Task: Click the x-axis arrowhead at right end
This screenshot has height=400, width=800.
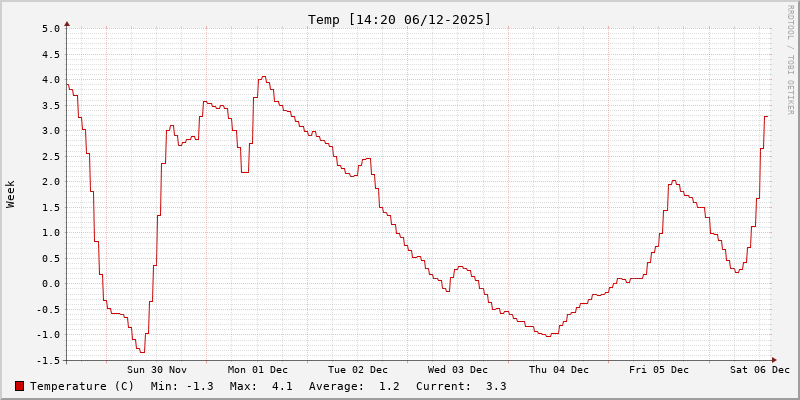Action: click(x=773, y=360)
